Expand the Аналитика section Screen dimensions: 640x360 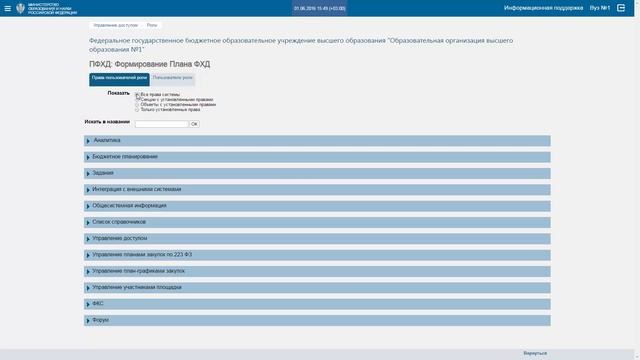[x=317, y=141]
